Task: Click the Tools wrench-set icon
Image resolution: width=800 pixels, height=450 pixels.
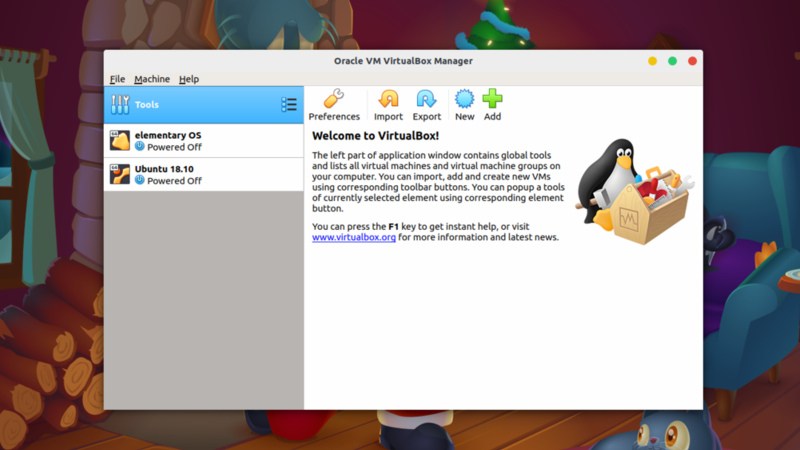Action: [120, 105]
